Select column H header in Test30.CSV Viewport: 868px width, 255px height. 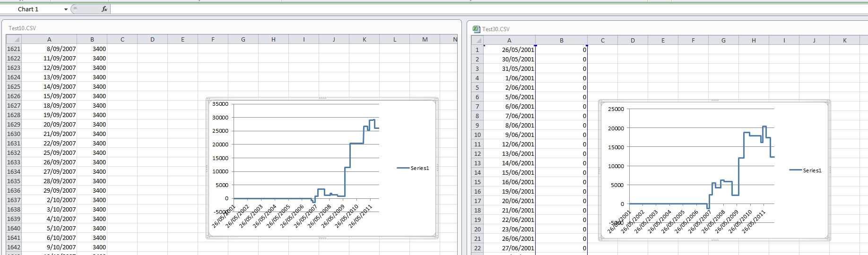754,40
